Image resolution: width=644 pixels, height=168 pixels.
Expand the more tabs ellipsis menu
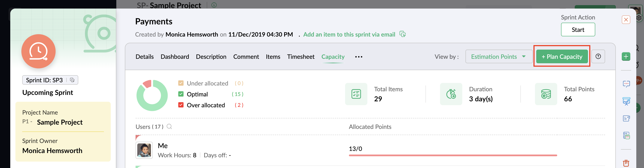[x=359, y=57]
